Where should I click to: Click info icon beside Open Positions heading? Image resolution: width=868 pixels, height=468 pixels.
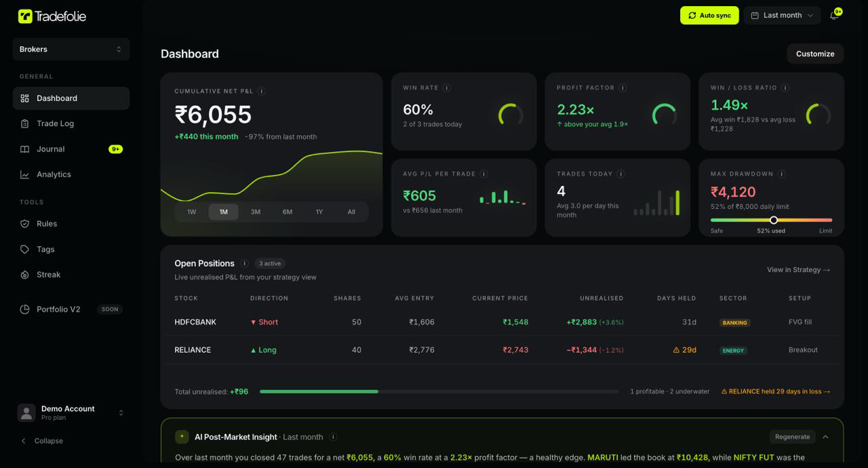pos(245,263)
